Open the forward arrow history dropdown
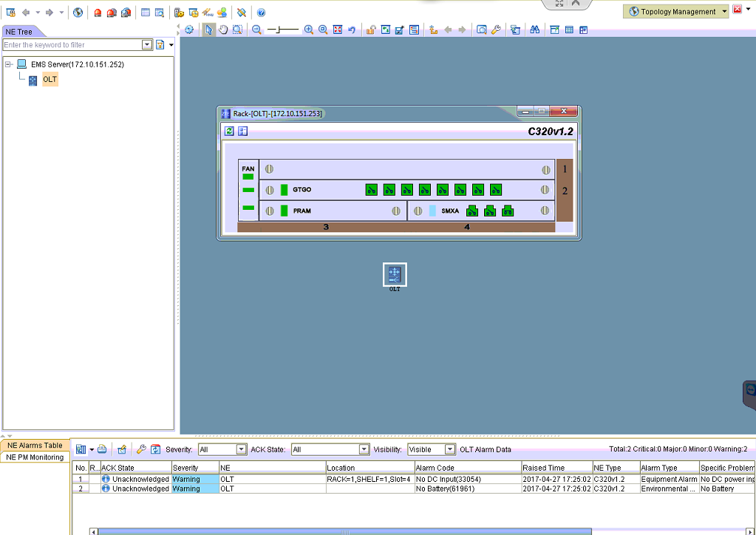 tap(61, 13)
